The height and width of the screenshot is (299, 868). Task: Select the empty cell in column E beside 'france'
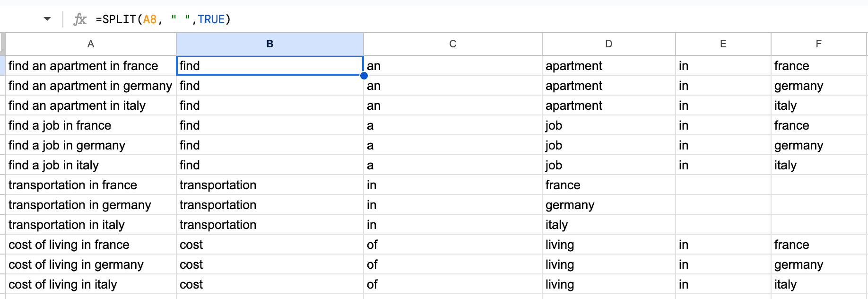click(x=723, y=185)
